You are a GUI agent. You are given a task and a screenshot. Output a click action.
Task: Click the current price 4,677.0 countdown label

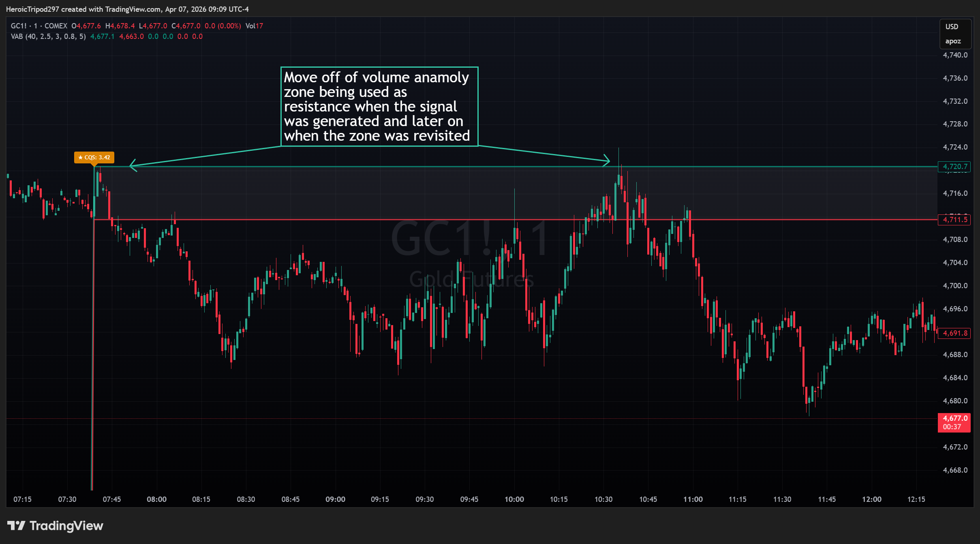(954, 422)
